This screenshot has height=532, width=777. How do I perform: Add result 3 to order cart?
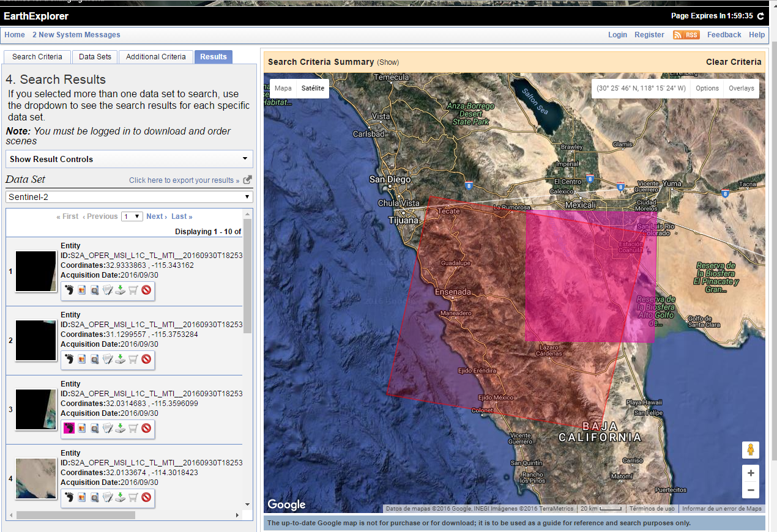[133, 429]
